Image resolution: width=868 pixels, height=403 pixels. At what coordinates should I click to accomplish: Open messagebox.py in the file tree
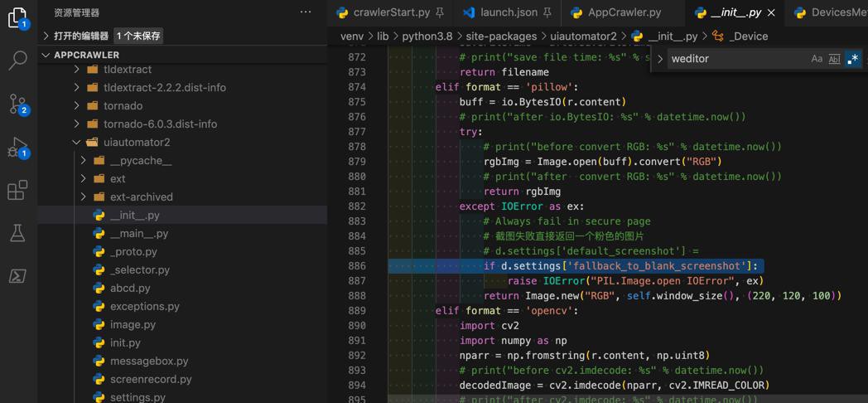point(183,361)
